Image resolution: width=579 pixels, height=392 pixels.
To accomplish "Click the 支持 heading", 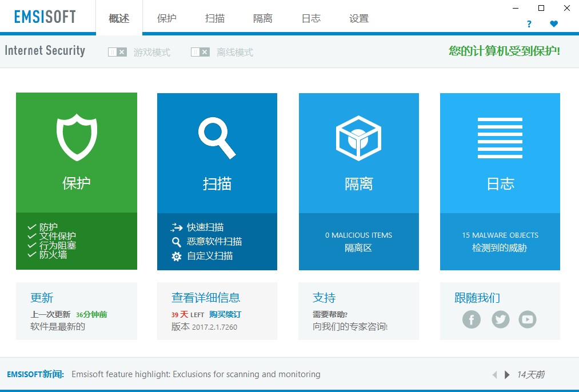I will [x=324, y=298].
